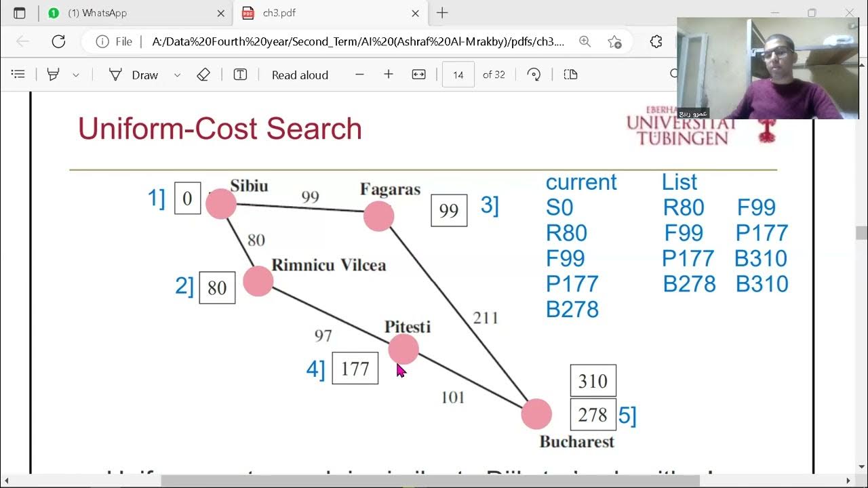This screenshot has width=868, height=488.
Task: Click the boxed value 278
Action: coord(593,414)
